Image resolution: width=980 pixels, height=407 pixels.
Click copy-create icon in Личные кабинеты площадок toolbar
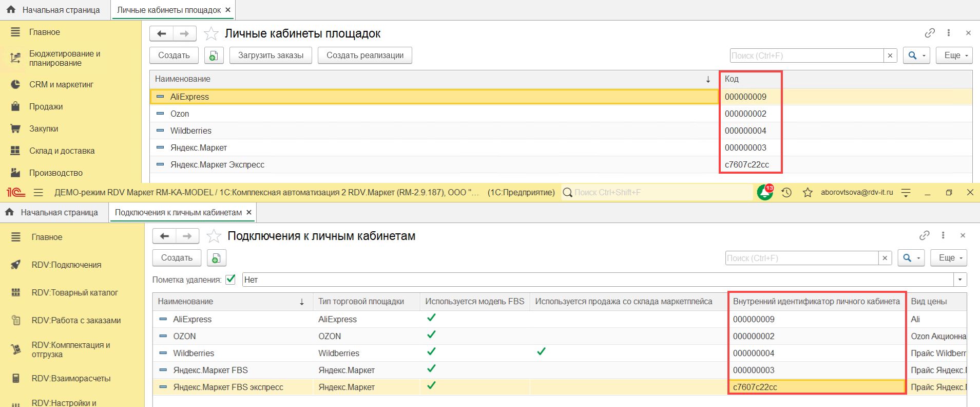[214, 55]
